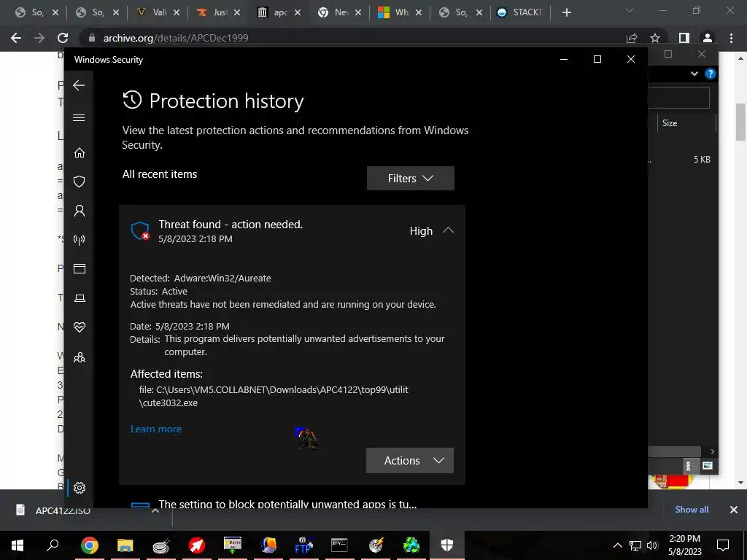Bookmark this page with the star icon
This screenshot has width=747, height=560.
coord(655,38)
